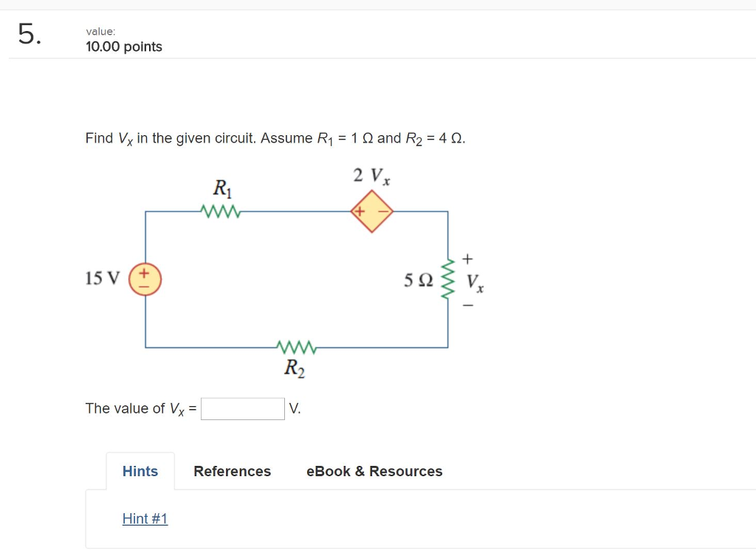This screenshot has height=553, width=756.
Task: Click the plus sign inside the diamond source
Action: coord(358,210)
